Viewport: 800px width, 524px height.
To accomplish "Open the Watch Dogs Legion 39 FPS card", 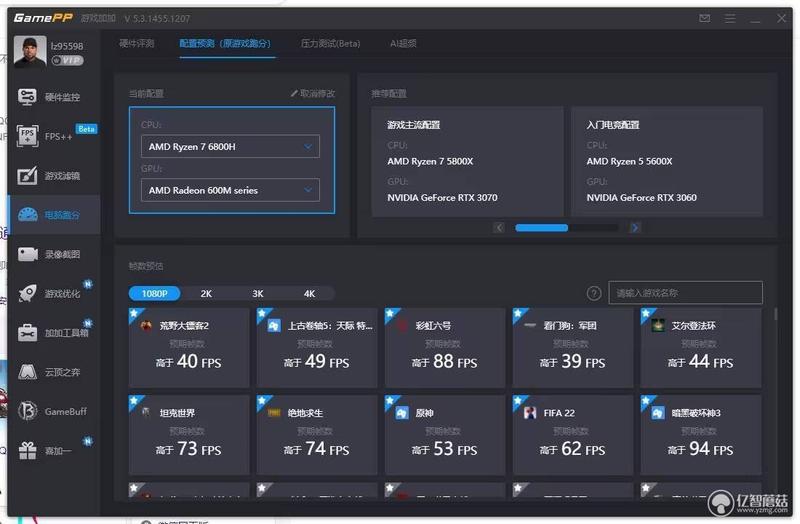I will click(573, 347).
